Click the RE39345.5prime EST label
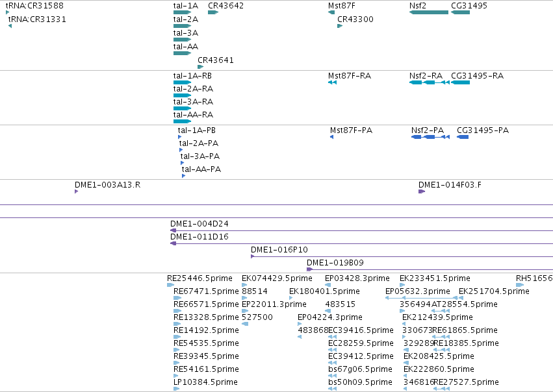The height and width of the screenshot is (392, 553). pyautogui.click(x=206, y=356)
